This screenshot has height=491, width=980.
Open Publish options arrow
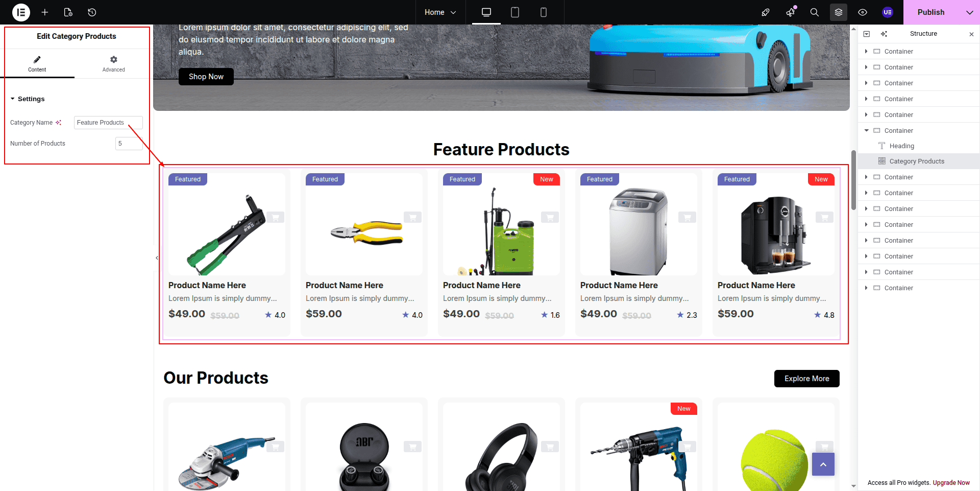969,12
